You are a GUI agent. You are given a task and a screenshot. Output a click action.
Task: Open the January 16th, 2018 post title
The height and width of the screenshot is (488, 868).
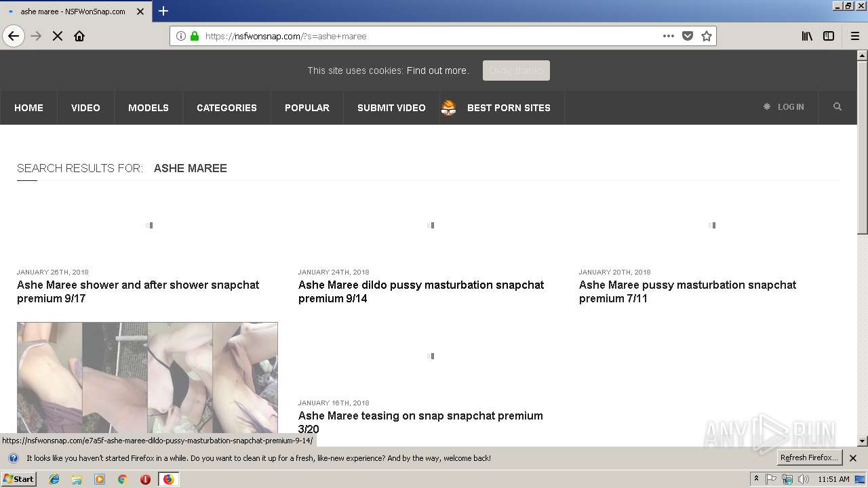420,422
